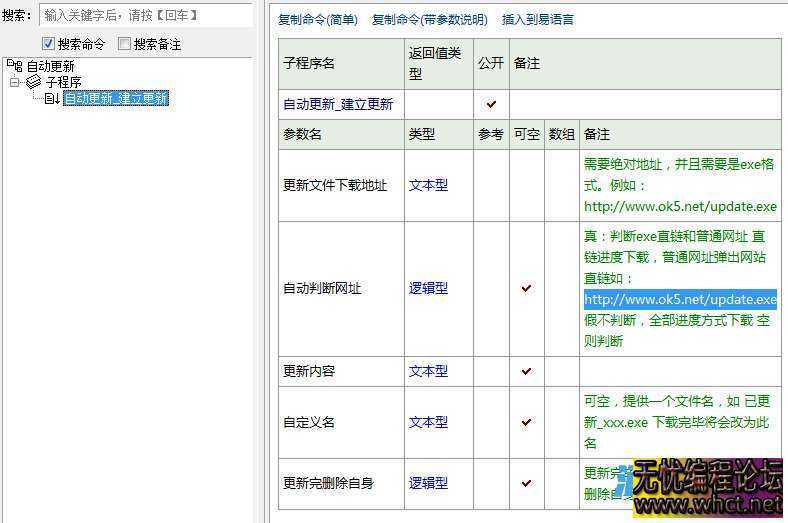Click the highlighted http://www.ok5.net/update.exe text
The height and width of the screenshot is (523, 788).
click(680, 299)
